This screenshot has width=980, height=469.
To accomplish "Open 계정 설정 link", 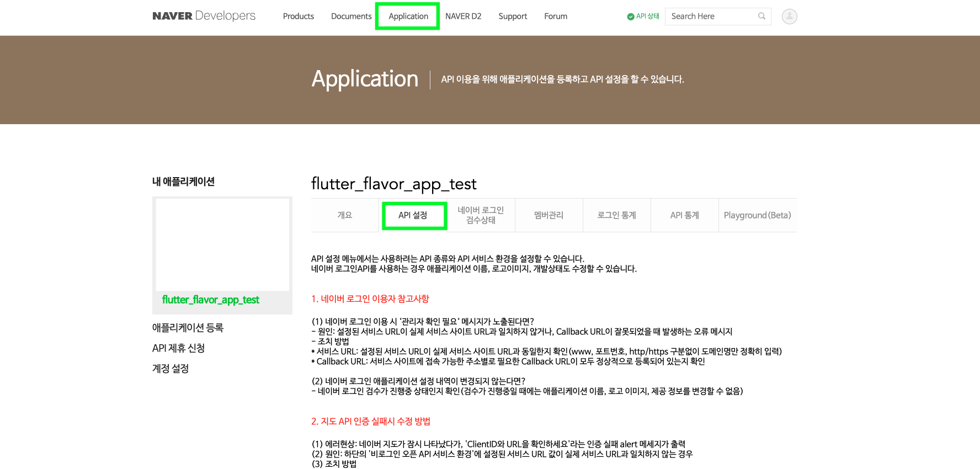I will point(171,369).
